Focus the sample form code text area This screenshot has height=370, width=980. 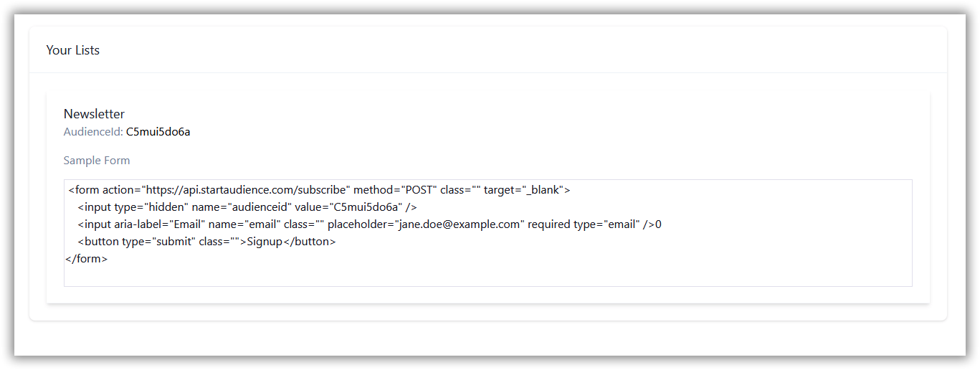[x=487, y=233]
